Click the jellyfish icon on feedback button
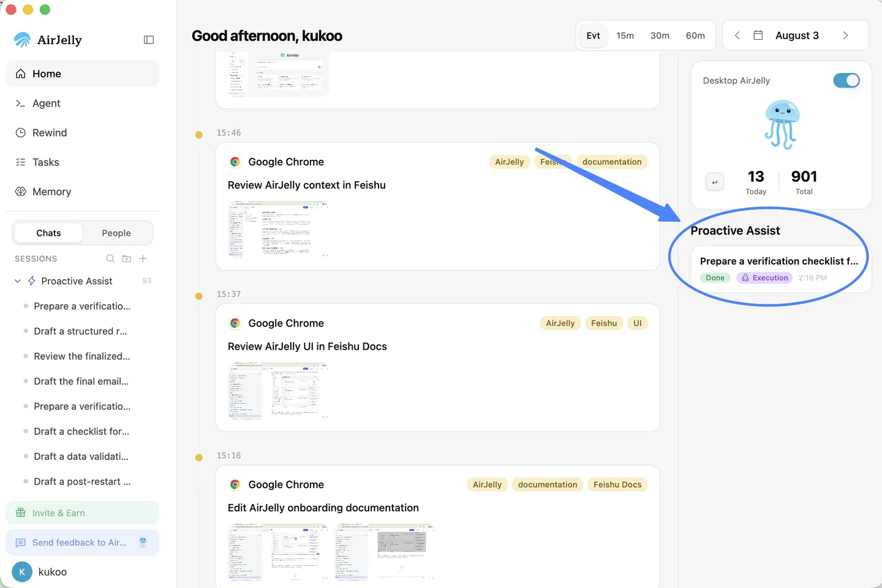The height and width of the screenshot is (588, 882). (x=143, y=542)
